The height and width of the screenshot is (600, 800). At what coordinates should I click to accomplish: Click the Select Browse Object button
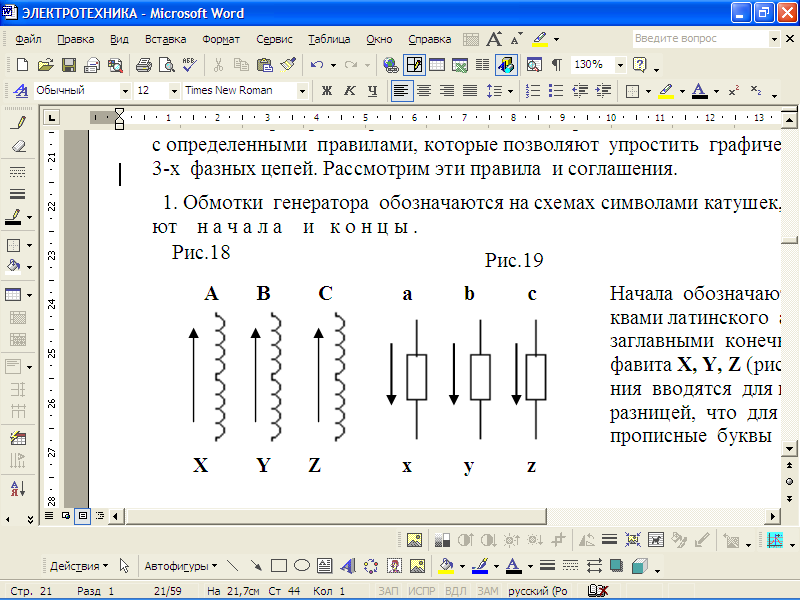click(789, 482)
